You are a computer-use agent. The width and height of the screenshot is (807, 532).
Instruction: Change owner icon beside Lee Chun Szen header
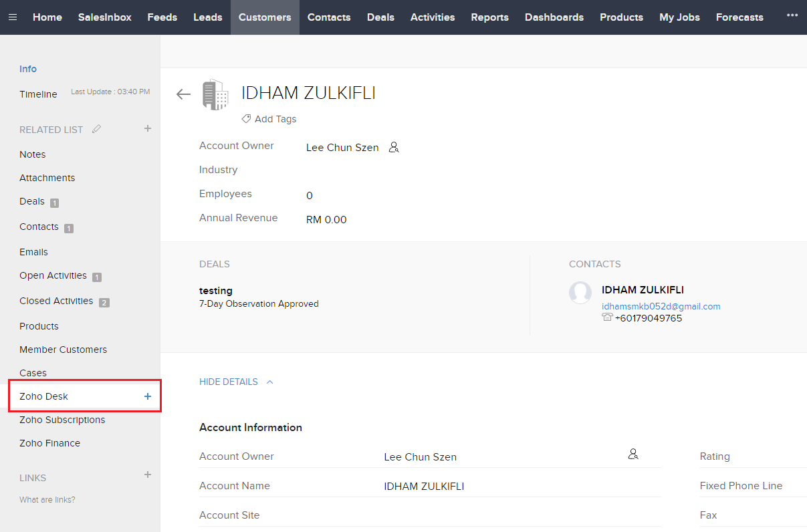(394, 148)
